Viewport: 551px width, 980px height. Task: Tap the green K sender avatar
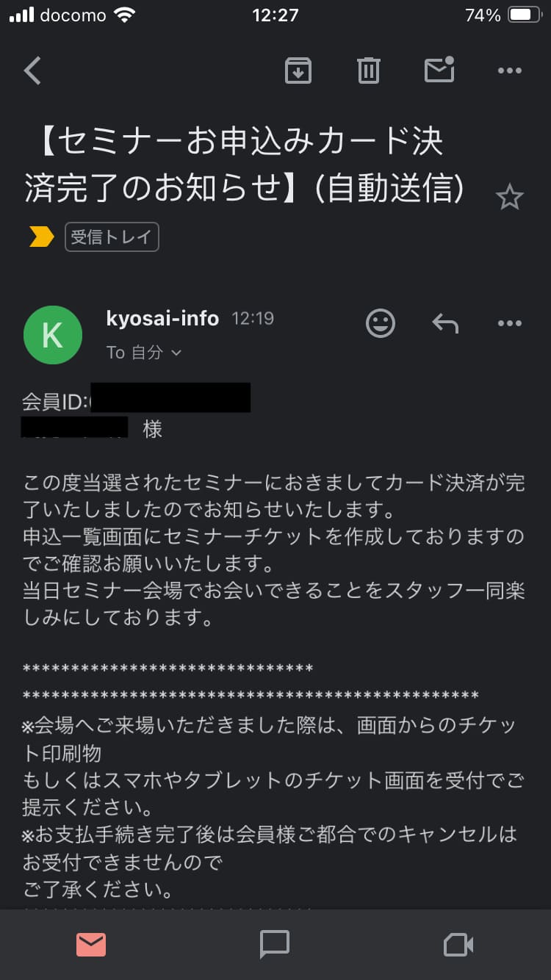[53, 335]
